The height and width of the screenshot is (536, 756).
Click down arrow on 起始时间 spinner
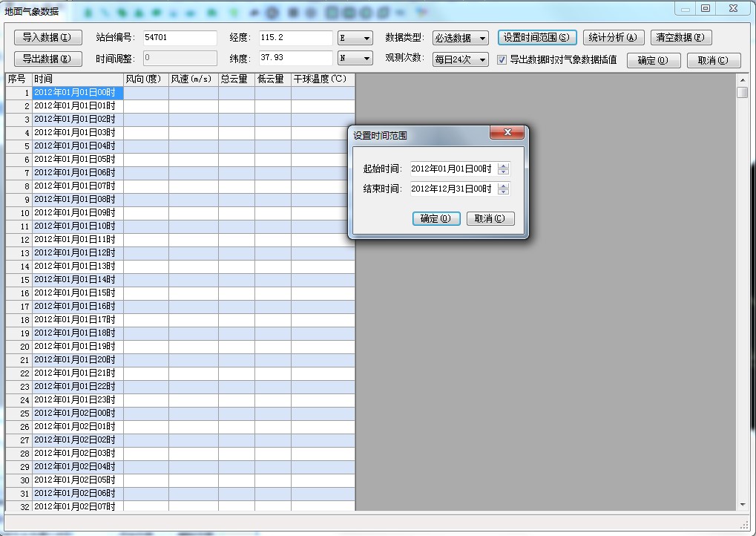tap(504, 172)
